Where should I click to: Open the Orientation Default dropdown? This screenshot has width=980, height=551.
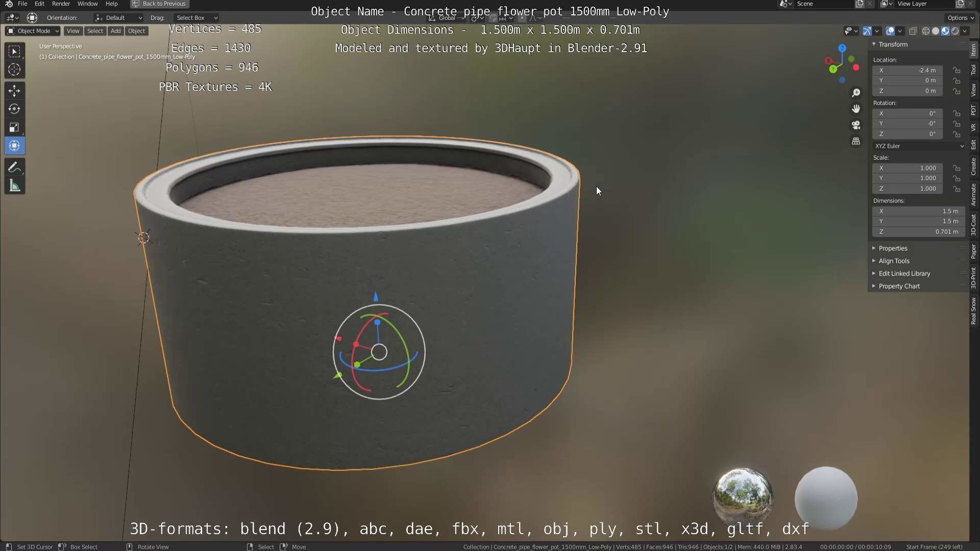118,18
